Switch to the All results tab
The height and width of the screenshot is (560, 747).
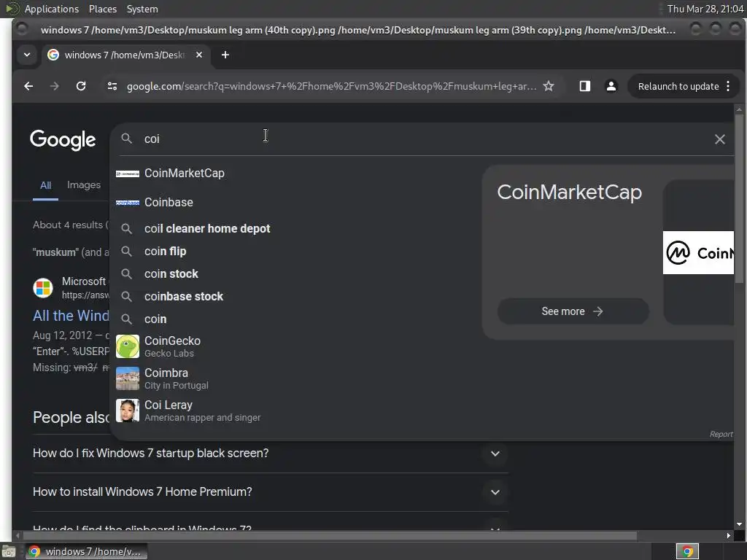45,185
